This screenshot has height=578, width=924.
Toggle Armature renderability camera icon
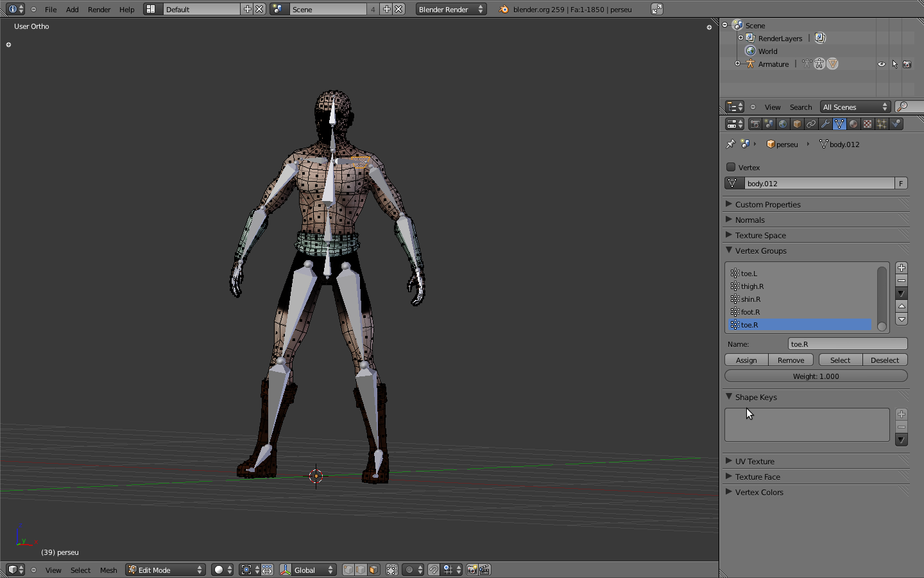[907, 64]
